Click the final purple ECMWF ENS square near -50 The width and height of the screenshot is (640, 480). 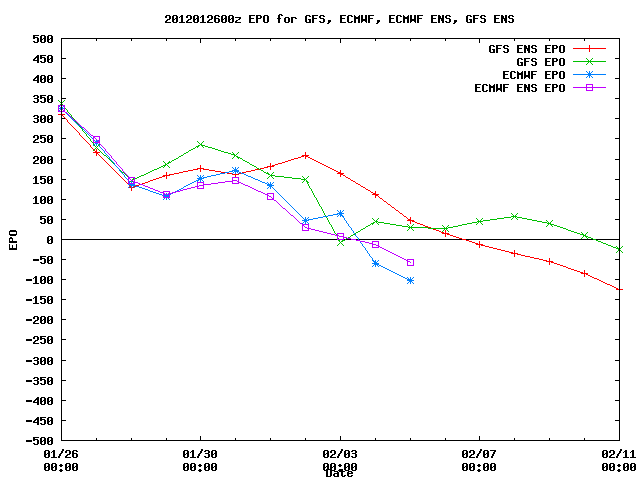pyautogui.click(x=411, y=262)
